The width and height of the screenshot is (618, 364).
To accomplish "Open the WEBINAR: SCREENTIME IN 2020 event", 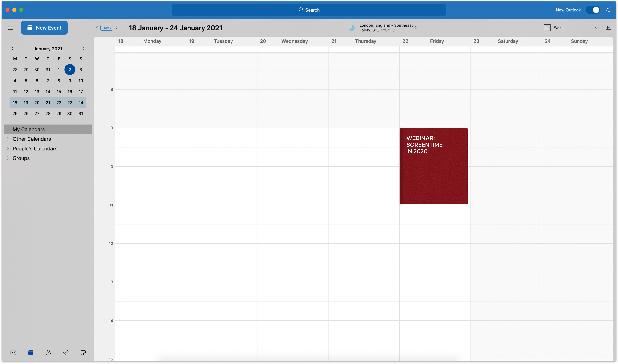I will tap(433, 166).
